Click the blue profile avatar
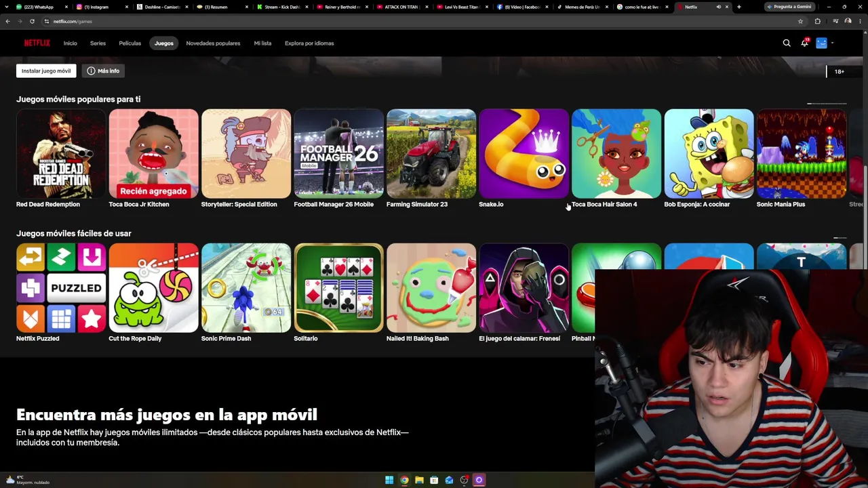868x488 pixels. (821, 43)
